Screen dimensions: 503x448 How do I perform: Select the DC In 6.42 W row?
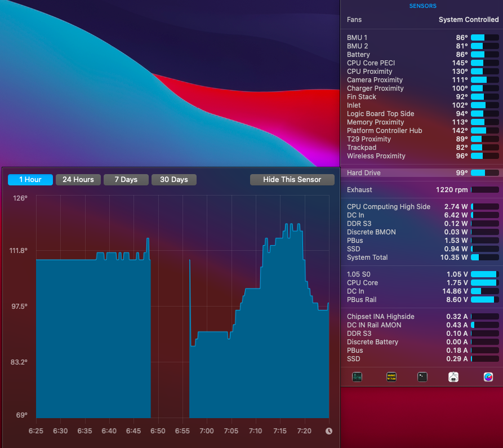[x=422, y=215]
